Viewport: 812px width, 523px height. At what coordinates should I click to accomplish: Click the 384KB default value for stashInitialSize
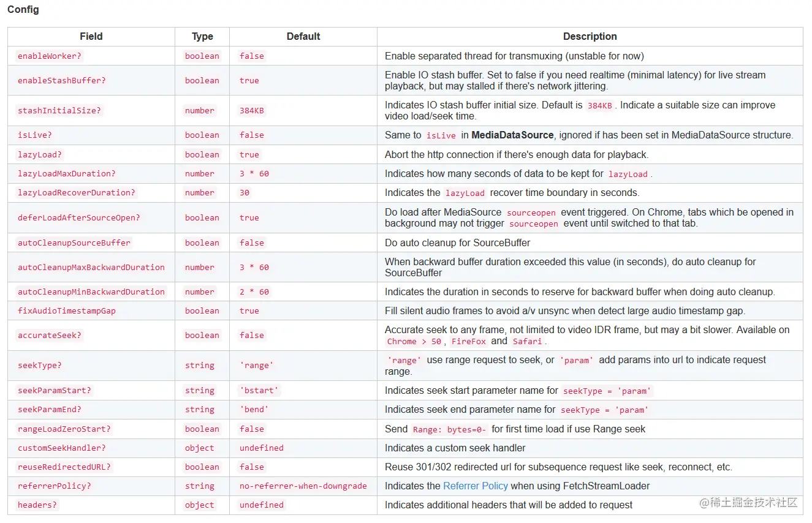tap(252, 110)
